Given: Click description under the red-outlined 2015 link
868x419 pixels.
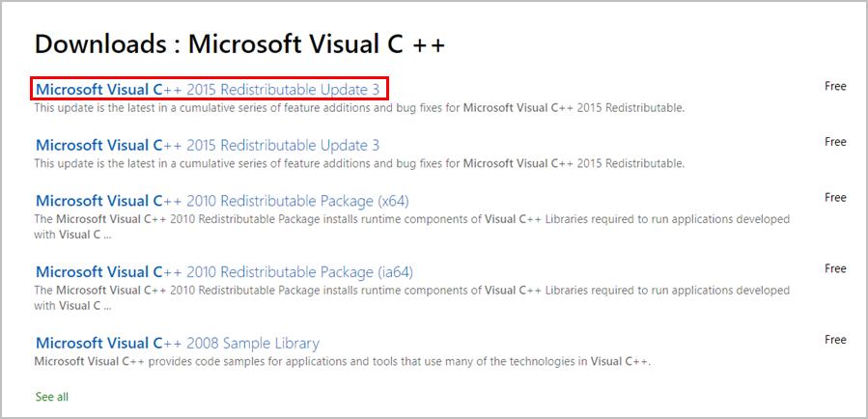Looking at the screenshot, I should 359,108.
